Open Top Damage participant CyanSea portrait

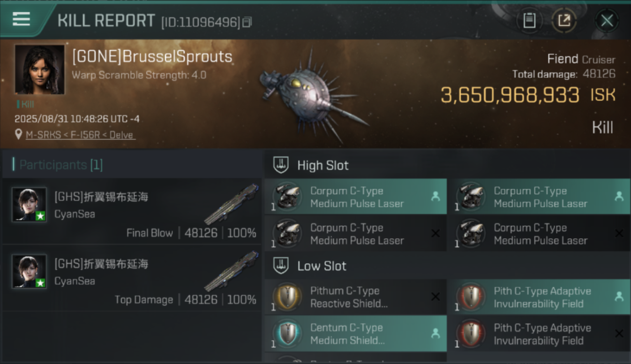click(x=29, y=271)
